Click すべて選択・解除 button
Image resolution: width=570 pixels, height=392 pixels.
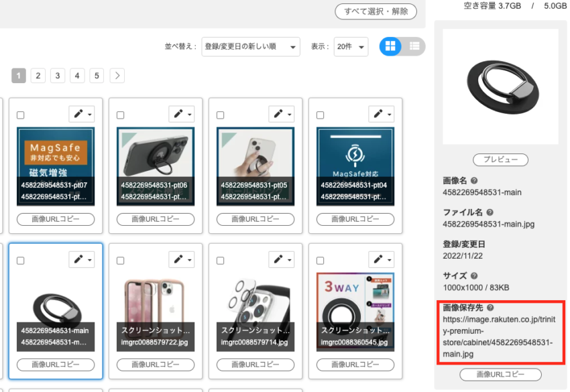point(376,12)
